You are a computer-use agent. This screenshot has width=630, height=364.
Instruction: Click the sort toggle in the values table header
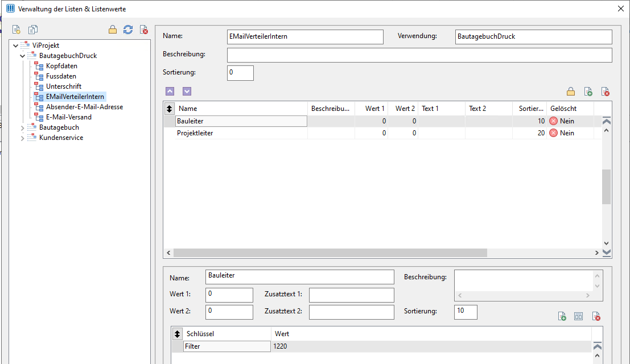pos(169,109)
